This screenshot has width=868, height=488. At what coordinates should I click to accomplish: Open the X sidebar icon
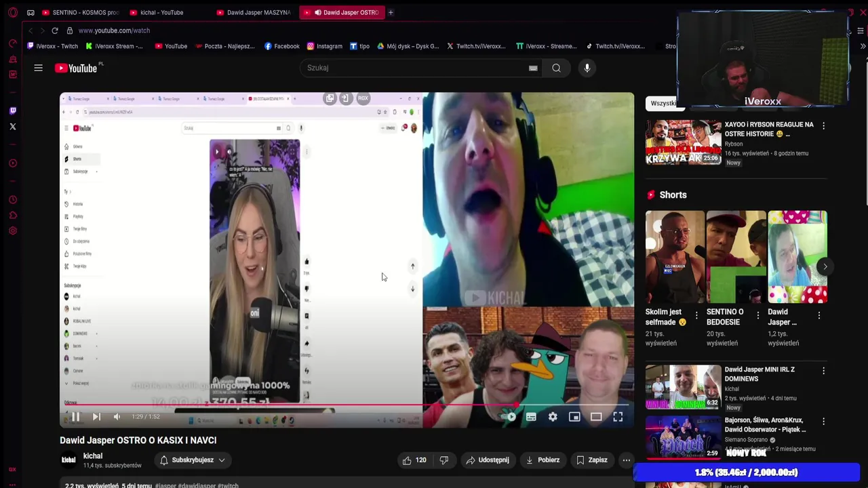[13, 126]
